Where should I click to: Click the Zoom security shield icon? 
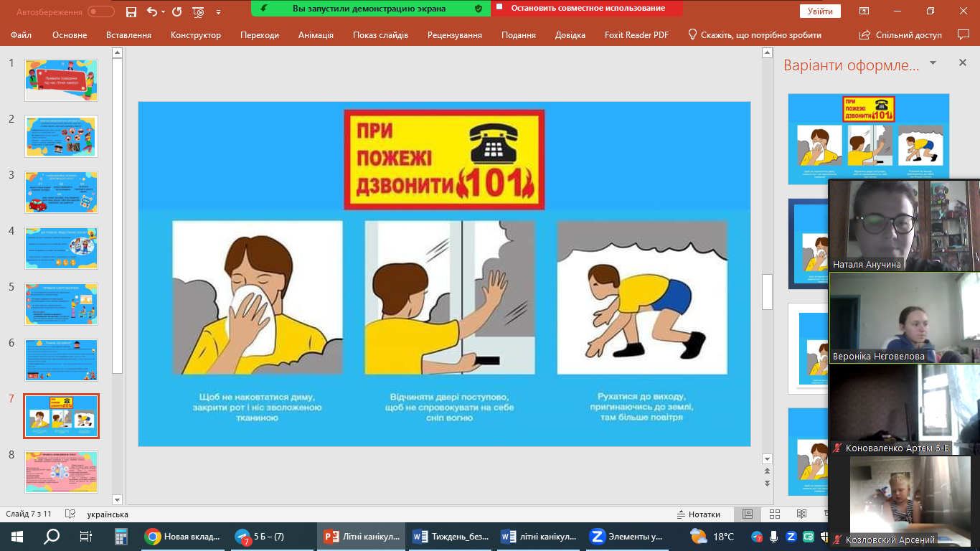tap(479, 9)
